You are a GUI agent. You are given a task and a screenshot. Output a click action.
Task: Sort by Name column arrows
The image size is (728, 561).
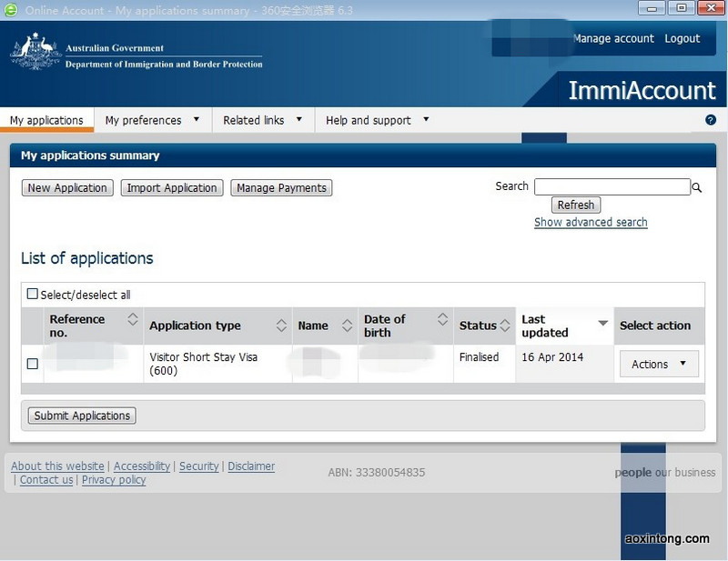click(x=347, y=326)
